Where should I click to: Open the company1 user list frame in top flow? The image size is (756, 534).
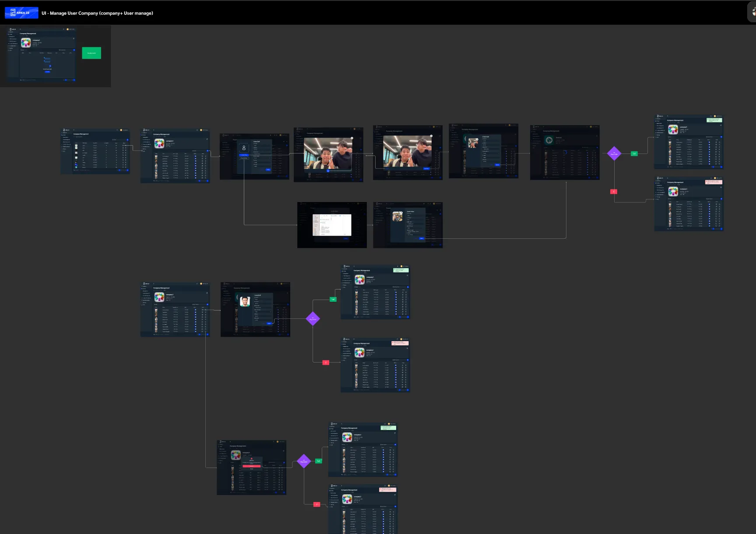point(175,156)
